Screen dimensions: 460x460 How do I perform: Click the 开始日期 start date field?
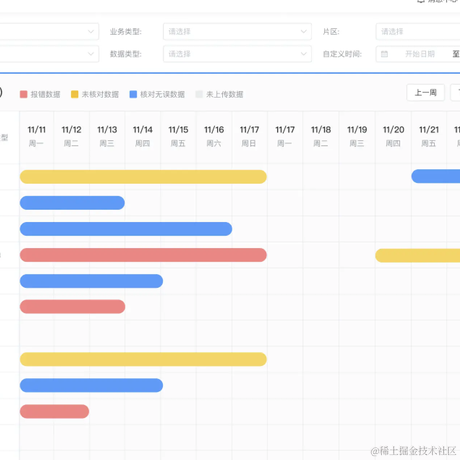coord(420,54)
